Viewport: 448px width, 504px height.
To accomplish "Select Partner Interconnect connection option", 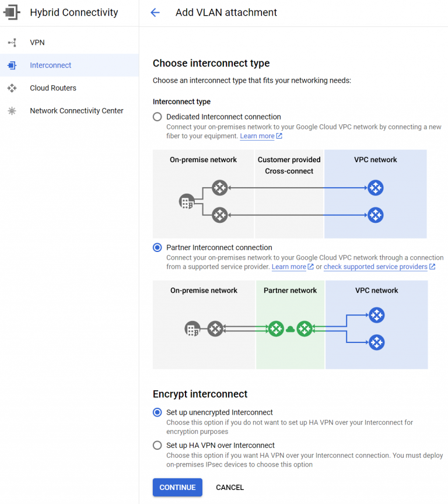I will [156, 247].
